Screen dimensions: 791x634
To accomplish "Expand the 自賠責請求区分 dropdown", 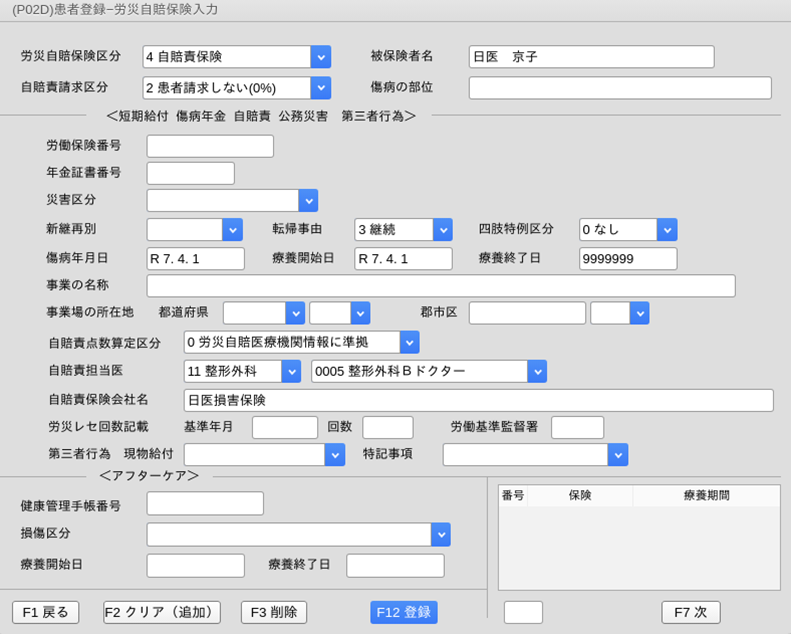I will (x=320, y=88).
